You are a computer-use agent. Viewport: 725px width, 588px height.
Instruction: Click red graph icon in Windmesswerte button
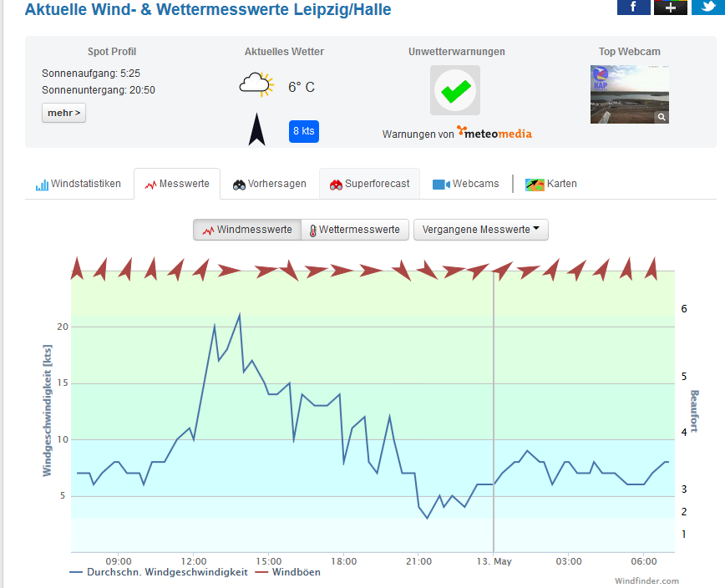pos(208,231)
